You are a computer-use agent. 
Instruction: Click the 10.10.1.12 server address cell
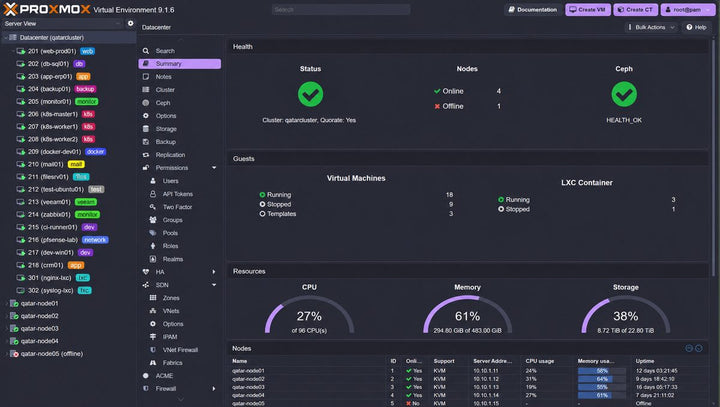tap(486, 379)
